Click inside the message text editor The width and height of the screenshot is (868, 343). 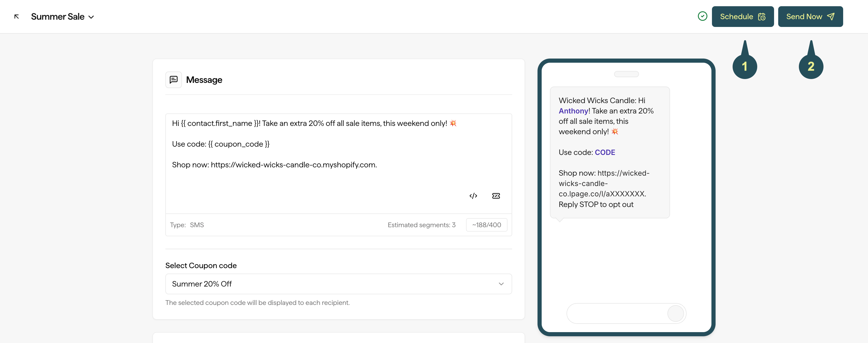pos(338,163)
